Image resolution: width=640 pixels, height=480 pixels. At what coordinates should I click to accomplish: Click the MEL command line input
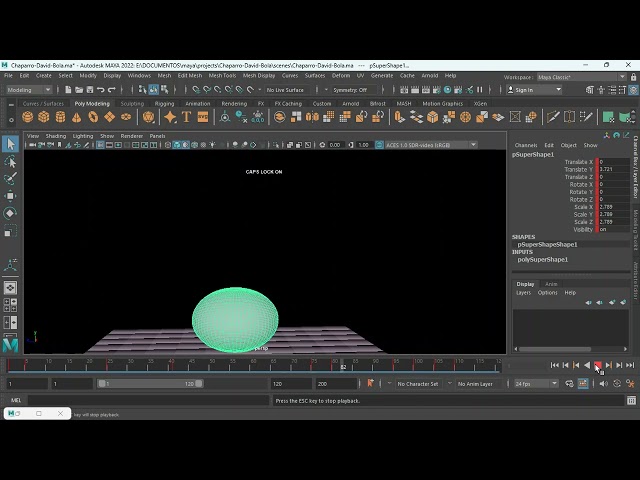point(149,400)
